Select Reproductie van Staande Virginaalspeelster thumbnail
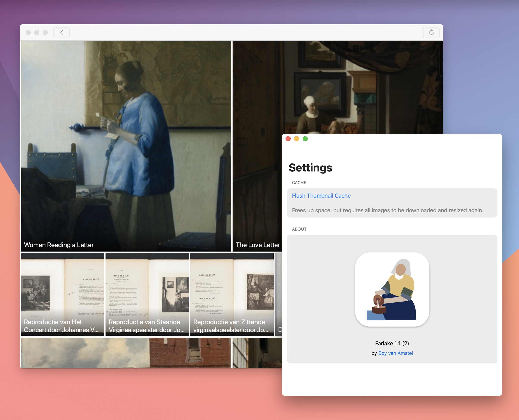Viewport: 519px width, 420px height. [x=147, y=295]
